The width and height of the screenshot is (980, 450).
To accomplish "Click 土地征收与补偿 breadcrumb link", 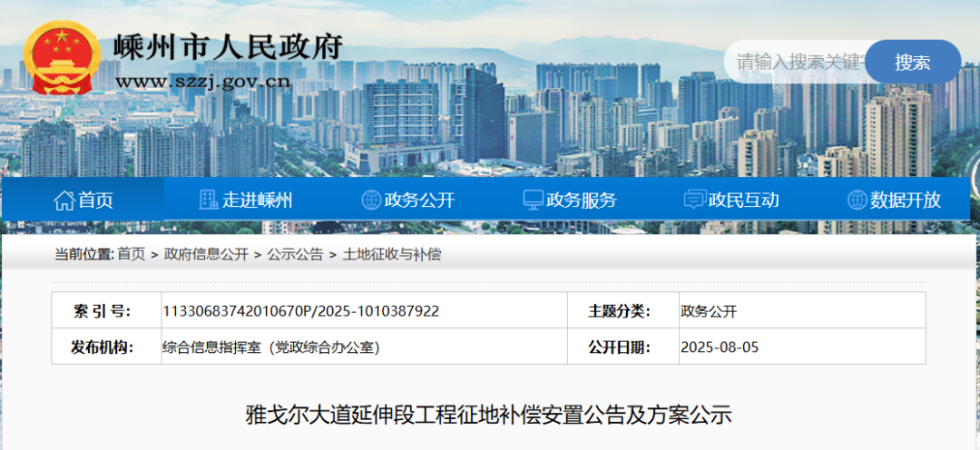I will [392, 255].
